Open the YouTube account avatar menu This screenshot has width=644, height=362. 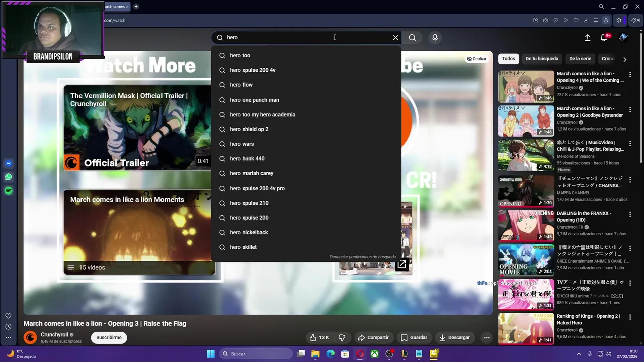pos(624,37)
